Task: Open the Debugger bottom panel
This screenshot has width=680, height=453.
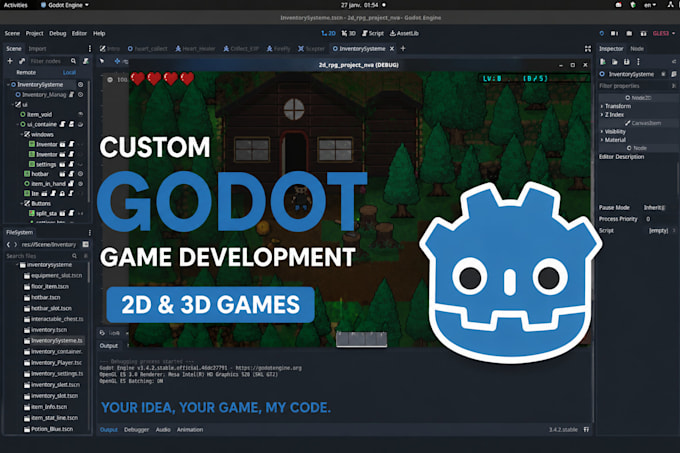Action: 137,430
